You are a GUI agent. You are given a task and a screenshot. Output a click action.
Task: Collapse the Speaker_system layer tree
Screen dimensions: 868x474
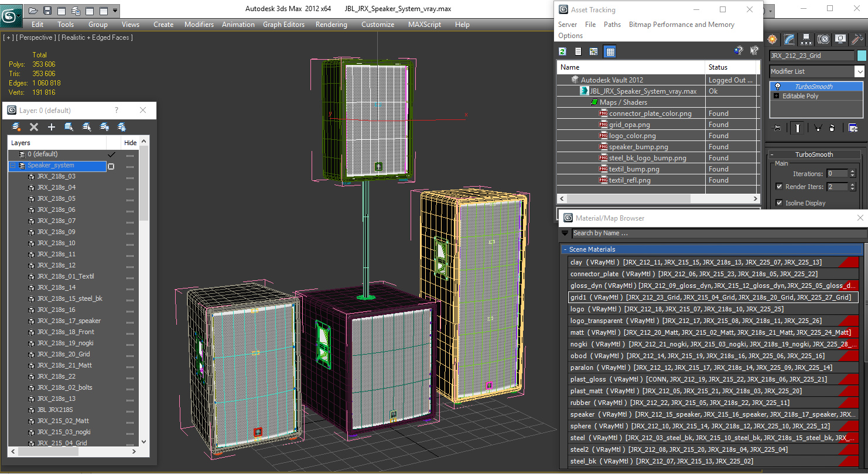12,166
